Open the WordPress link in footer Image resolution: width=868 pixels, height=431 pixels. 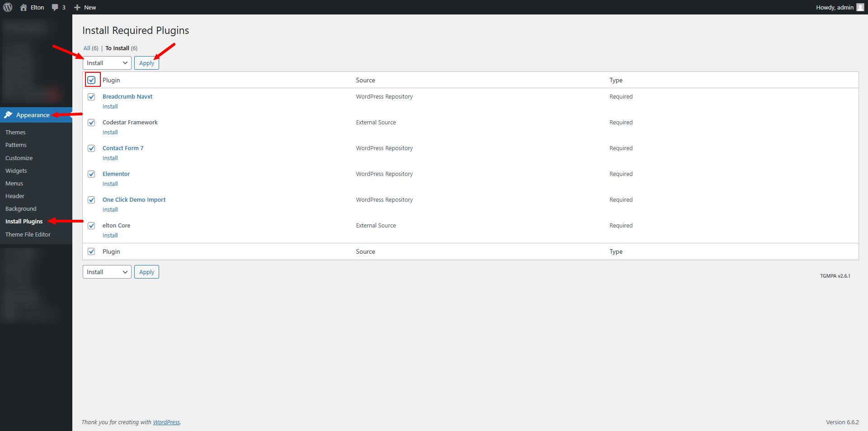click(x=166, y=422)
